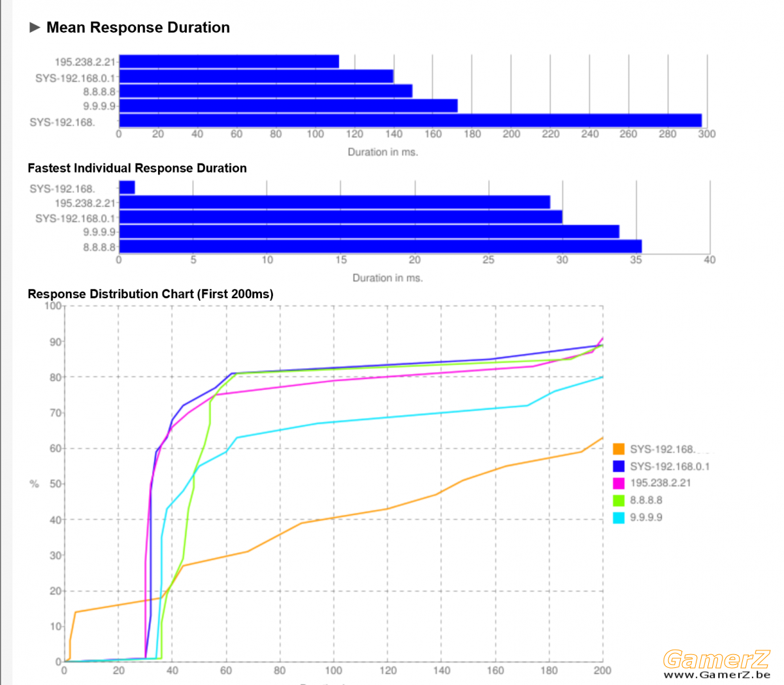Image resolution: width=784 pixels, height=685 pixels.
Task: Click the SYS-192.168.0.1 label in fastest chart
Action: [x=76, y=218]
